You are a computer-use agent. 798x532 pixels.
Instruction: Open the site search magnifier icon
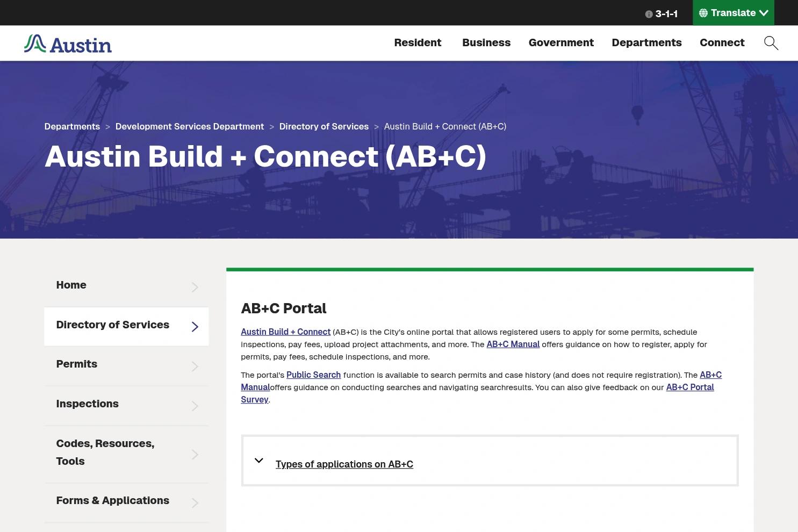[771, 43]
